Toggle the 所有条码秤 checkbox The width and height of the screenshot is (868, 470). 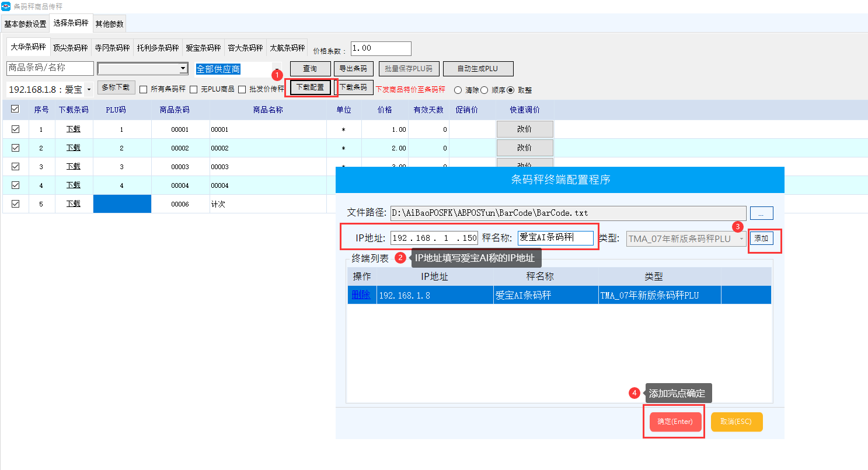click(x=144, y=90)
